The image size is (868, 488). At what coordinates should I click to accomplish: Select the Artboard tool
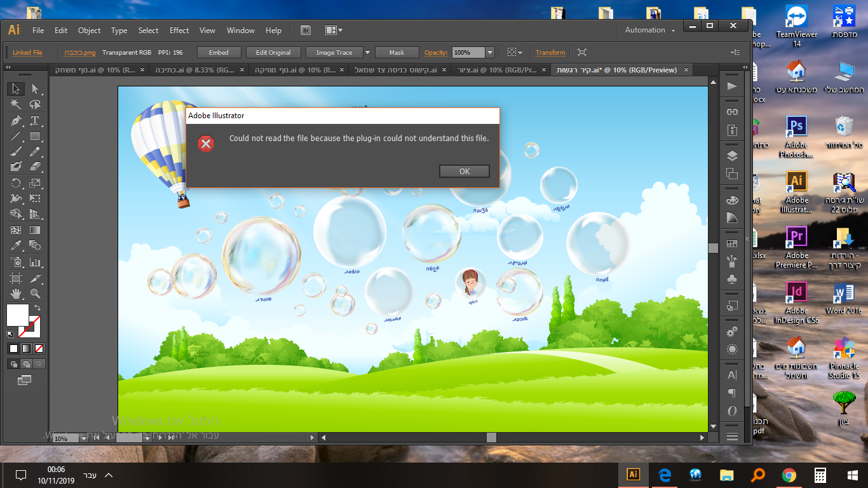(x=17, y=278)
